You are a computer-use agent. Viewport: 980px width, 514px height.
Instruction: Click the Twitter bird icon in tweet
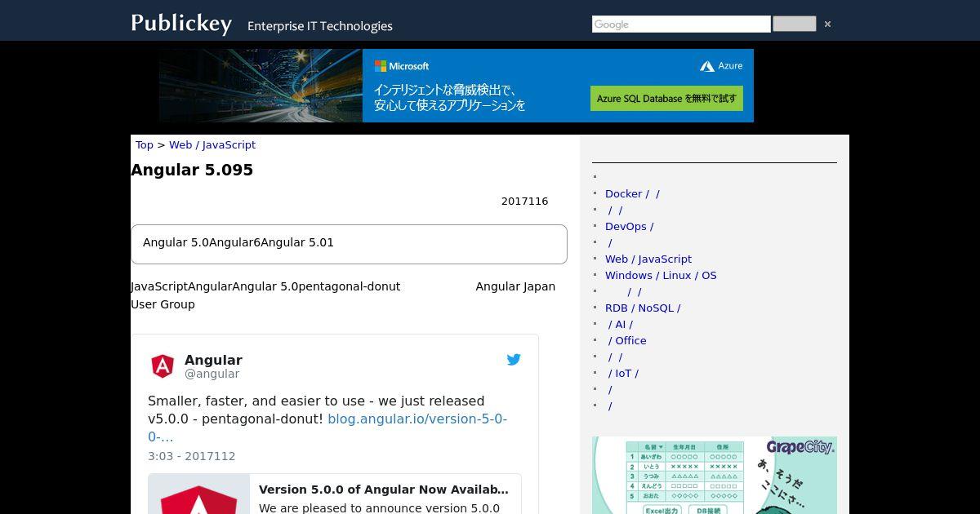point(514,359)
